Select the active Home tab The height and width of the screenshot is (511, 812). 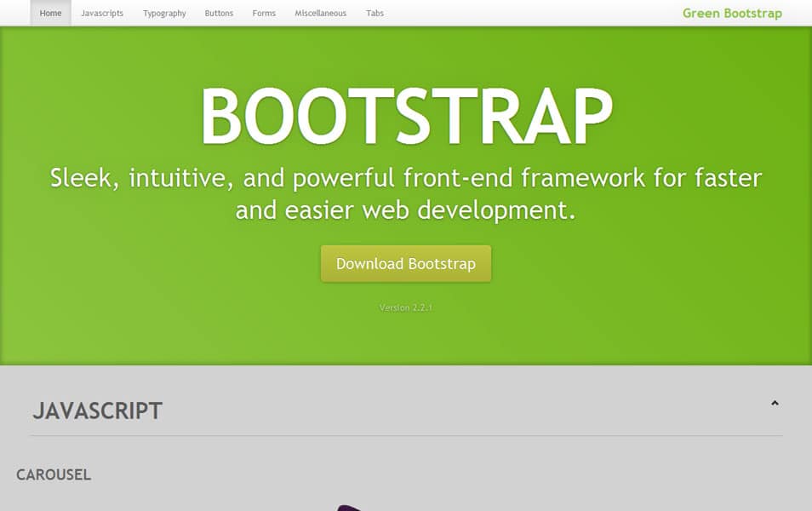point(49,13)
